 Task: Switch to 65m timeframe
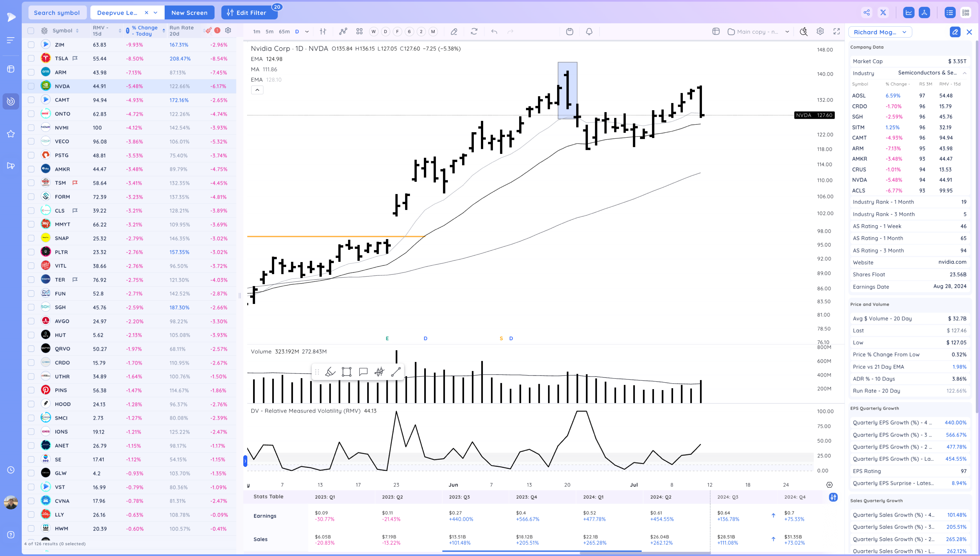click(x=284, y=32)
